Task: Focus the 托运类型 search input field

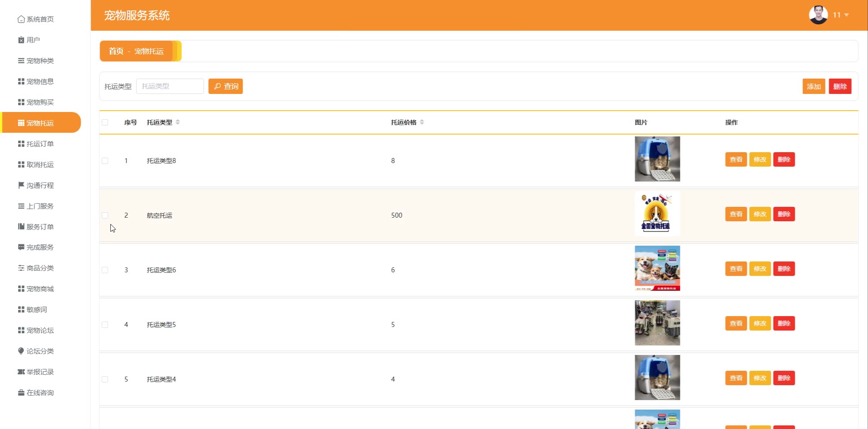Action: coord(170,86)
